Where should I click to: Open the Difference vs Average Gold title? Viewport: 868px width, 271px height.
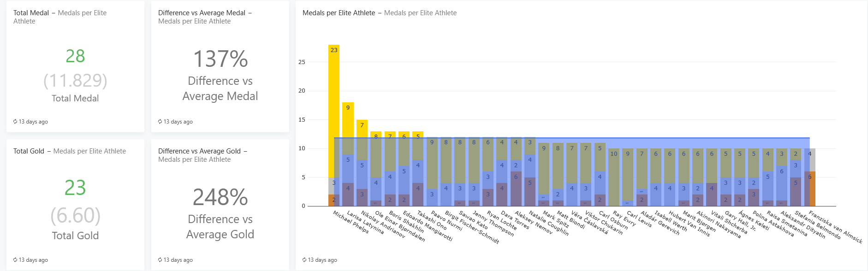pos(199,151)
